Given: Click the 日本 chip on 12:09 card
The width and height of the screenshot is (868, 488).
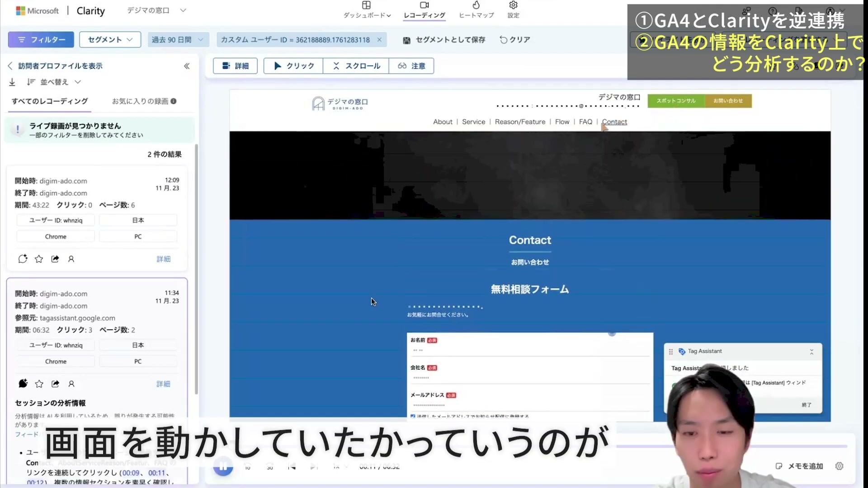Looking at the screenshot, I should coord(138,221).
